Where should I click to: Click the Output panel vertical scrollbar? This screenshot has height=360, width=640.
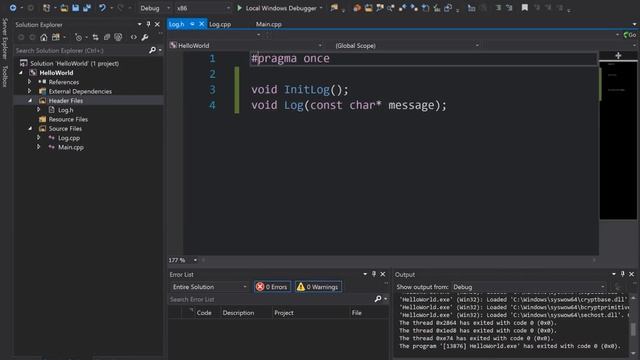pos(633,325)
